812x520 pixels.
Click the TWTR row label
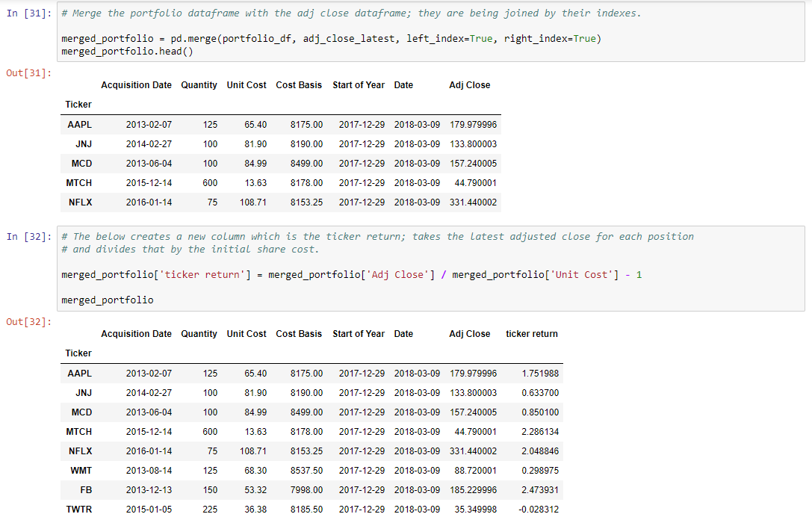(78, 510)
